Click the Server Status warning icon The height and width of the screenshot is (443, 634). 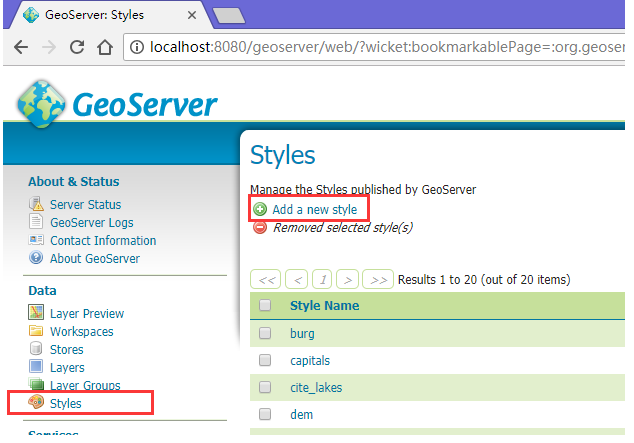pyautogui.click(x=36, y=204)
